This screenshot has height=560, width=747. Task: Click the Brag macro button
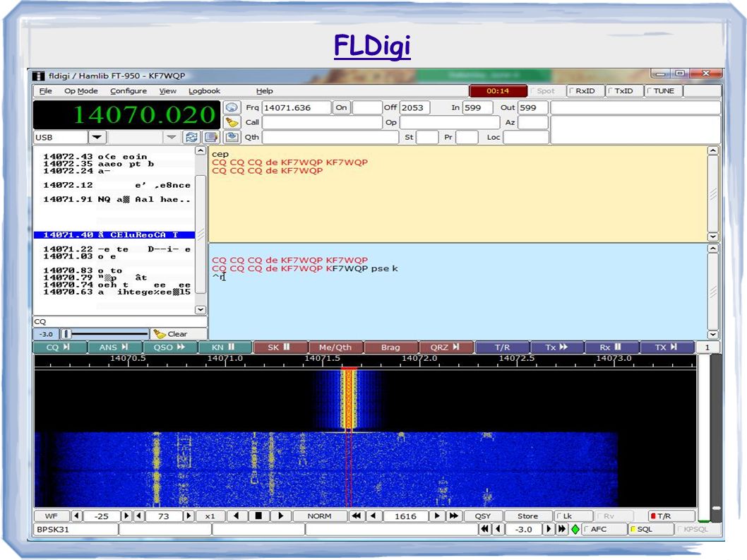[x=391, y=347]
